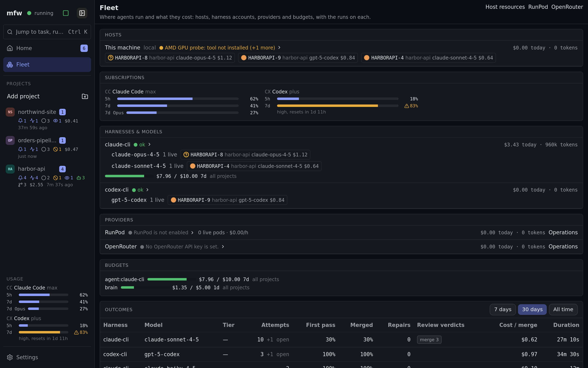Click the warning triangle next to 83% in Subscriptions
The height and width of the screenshot is (368, 588).
(x=406, y=106)
